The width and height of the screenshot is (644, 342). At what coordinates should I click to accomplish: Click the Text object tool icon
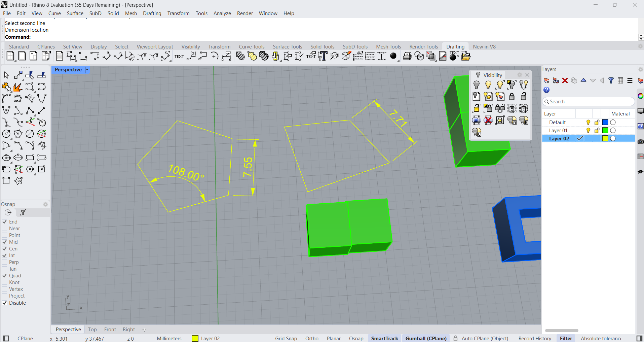[179, 57]
